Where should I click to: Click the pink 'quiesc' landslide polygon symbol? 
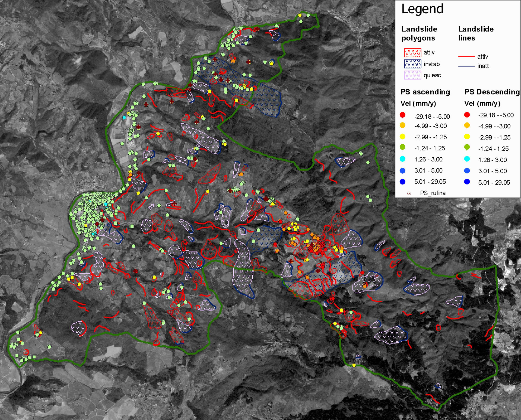[x=412, y=75]
